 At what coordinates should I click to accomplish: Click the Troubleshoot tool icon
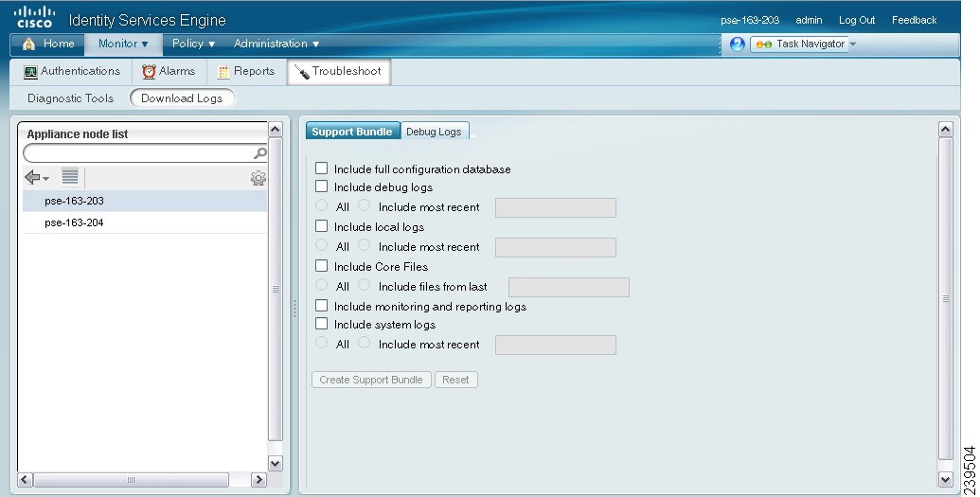[x=302, y=72]
